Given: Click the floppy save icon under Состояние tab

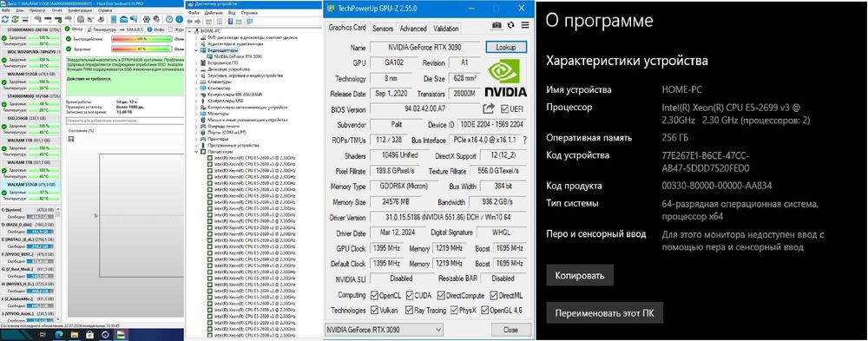Looking at the screenshot, I should tap(71, 138).
